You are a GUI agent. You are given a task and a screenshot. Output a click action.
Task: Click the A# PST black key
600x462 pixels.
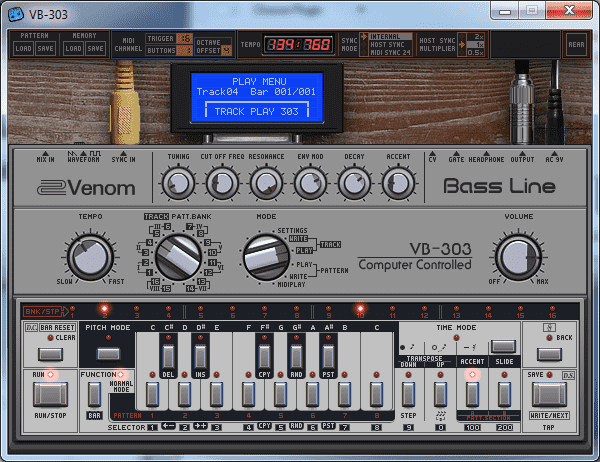click(x=328, y=356)
